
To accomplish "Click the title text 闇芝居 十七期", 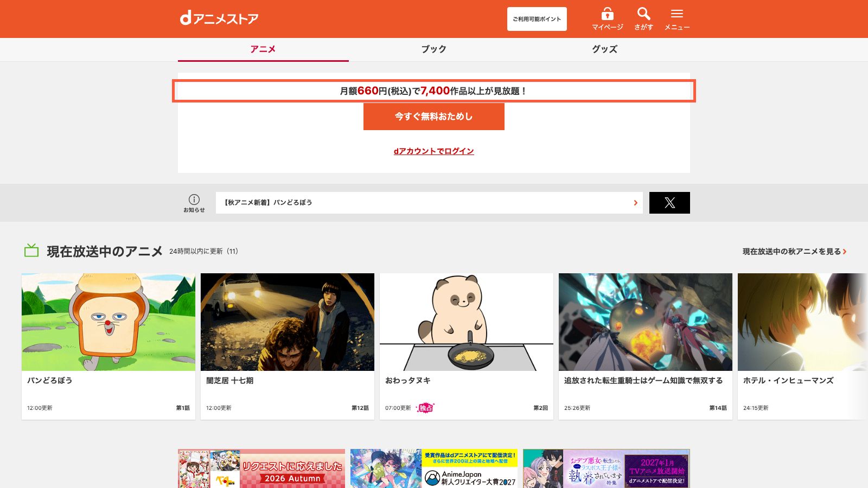I will (230, 381).
